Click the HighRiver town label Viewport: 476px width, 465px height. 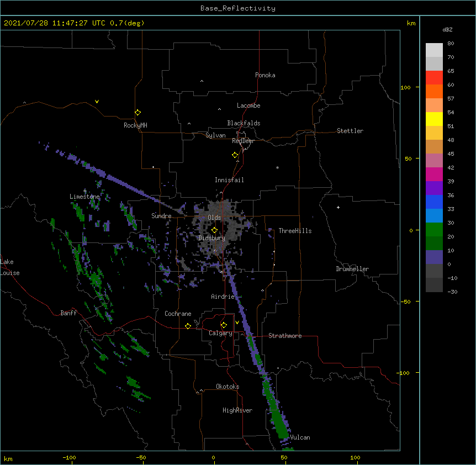(237, 410)
